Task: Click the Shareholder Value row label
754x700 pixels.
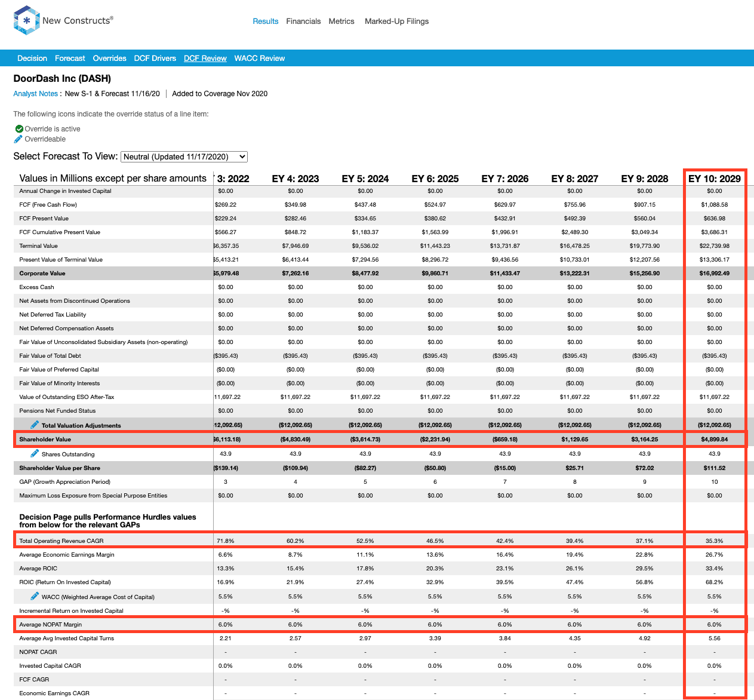Action: click(45, 440)
